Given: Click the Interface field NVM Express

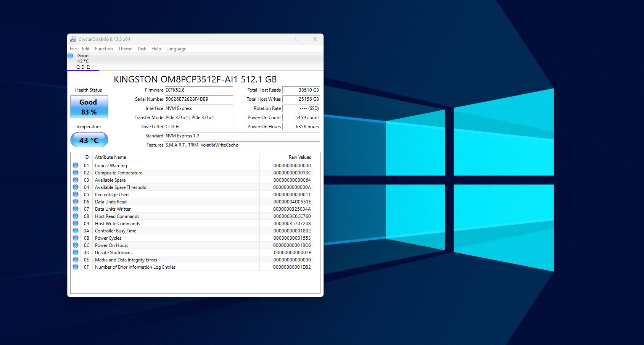Looking at the screenshot, I should click(199, 108).
